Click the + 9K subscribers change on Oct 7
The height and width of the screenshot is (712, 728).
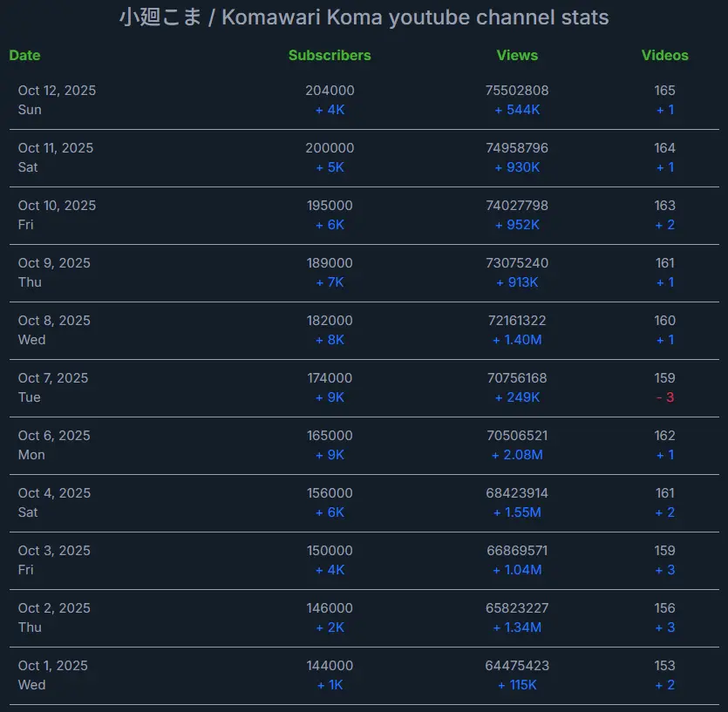(x=330, y=397)
